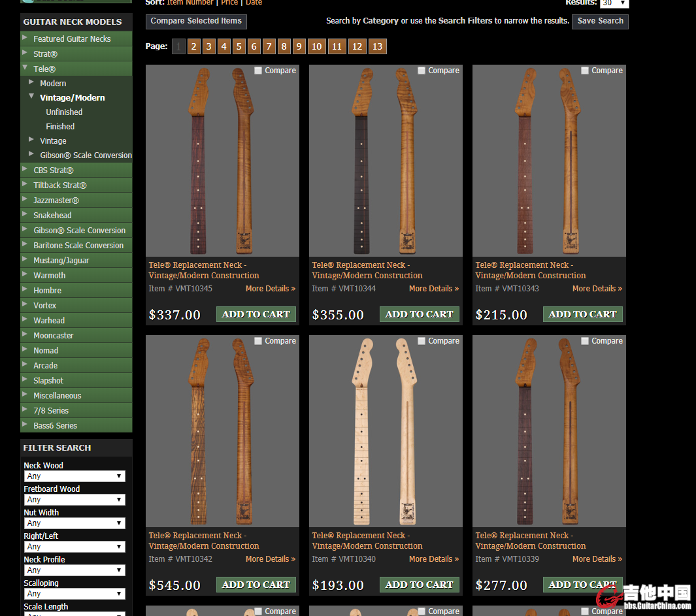Expand the Strat® category arrow

tap(25, 54)
